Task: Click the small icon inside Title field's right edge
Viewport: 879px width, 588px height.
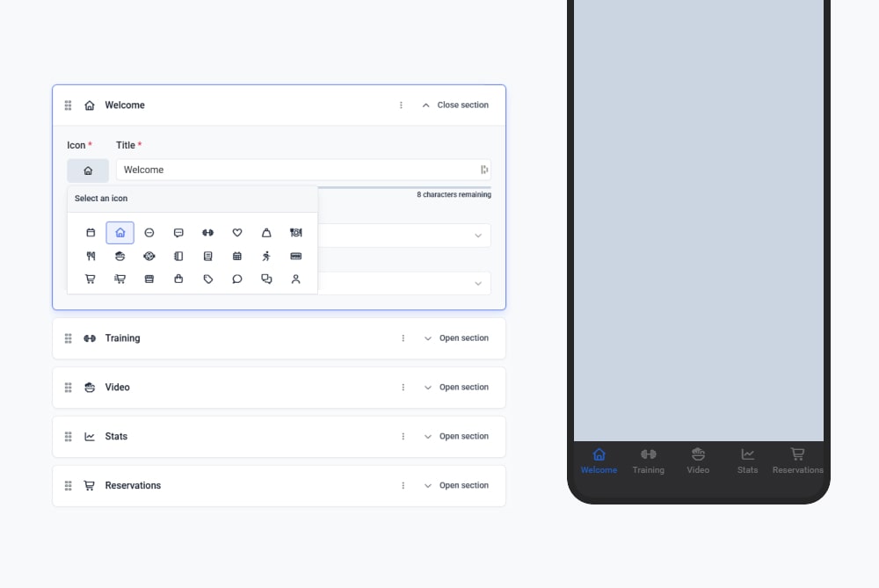Action: tap(483, 170)
